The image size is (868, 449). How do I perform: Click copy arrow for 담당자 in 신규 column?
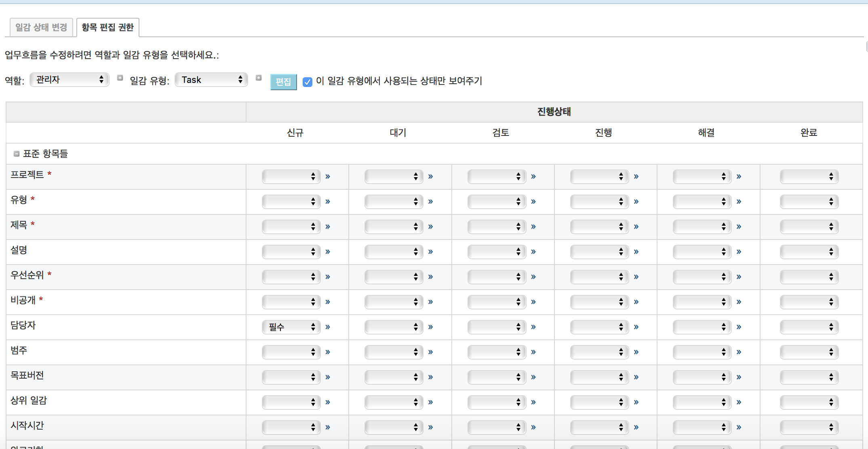(x=328, y=327)
